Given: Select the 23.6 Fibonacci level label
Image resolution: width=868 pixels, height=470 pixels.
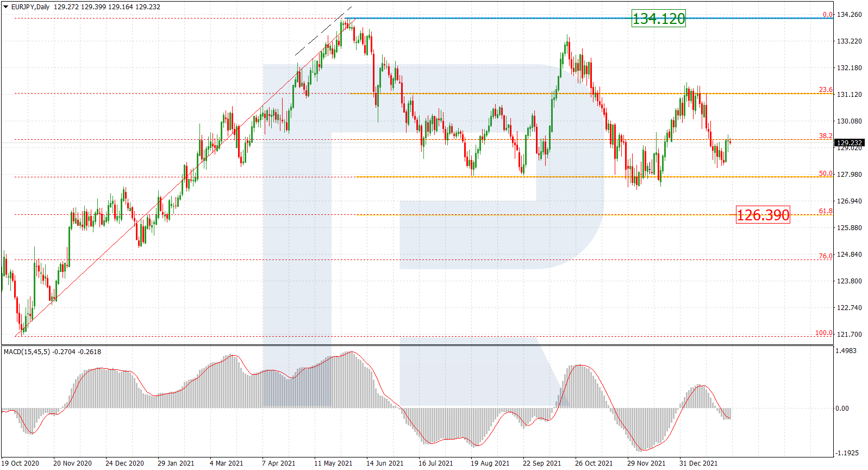Looking at the screenshot, I should point(826,90).
